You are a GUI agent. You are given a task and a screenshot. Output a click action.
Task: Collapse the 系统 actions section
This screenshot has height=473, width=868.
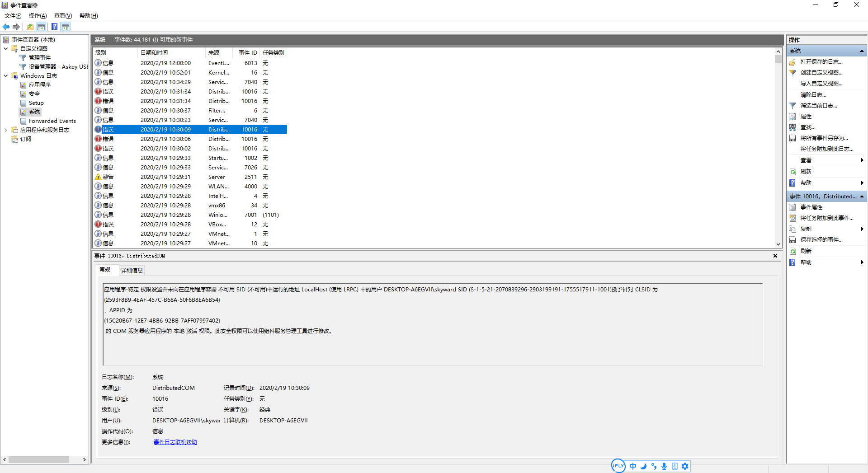coord(862,51)
